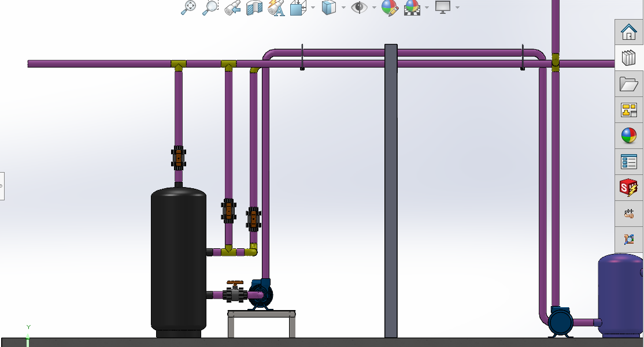644x347 pixels.
Task: Click the Apply Scene icon
Action: (412, 8)
